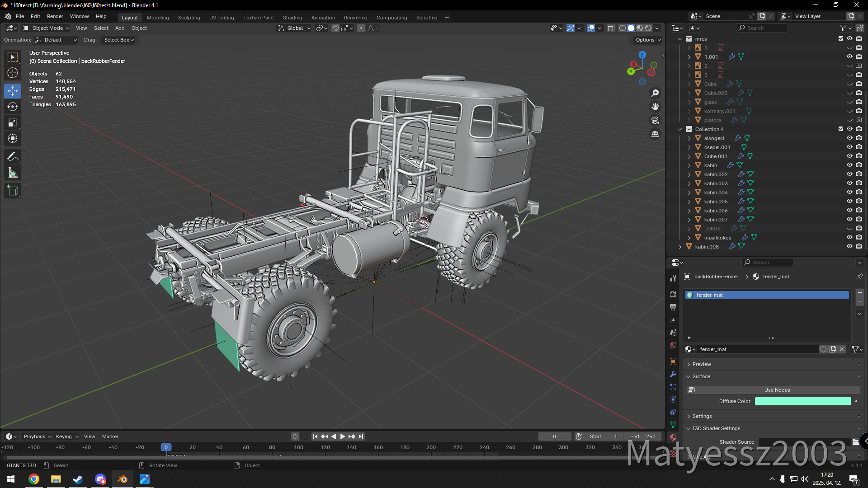Expand the Settings panel
868x488 pixels.
(x=702, y=416)
